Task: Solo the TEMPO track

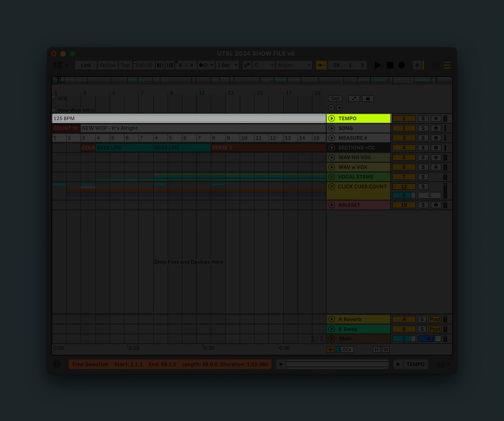Action: (423, 119)
